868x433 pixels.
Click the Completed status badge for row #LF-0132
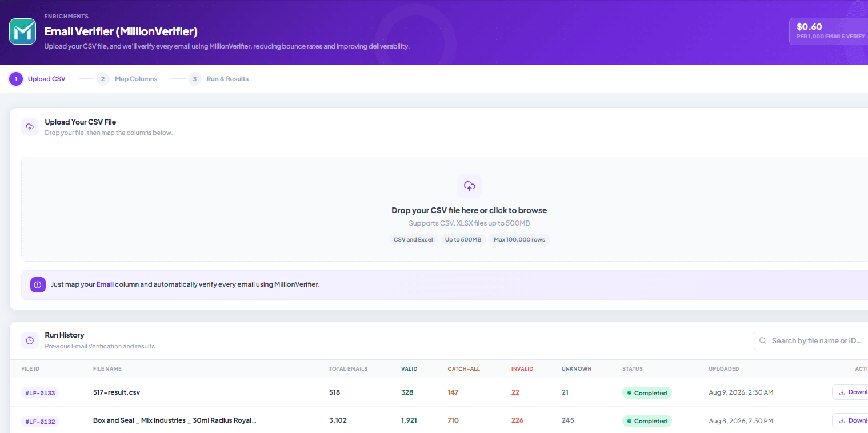pyautogui.click(x=647, y=421)
